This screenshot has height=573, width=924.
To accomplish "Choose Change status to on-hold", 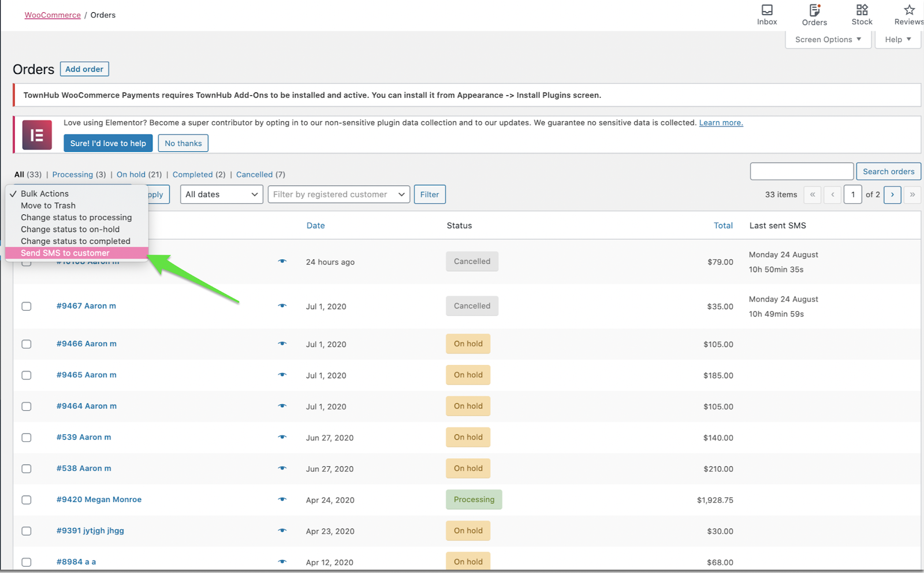I will [77, 229].
